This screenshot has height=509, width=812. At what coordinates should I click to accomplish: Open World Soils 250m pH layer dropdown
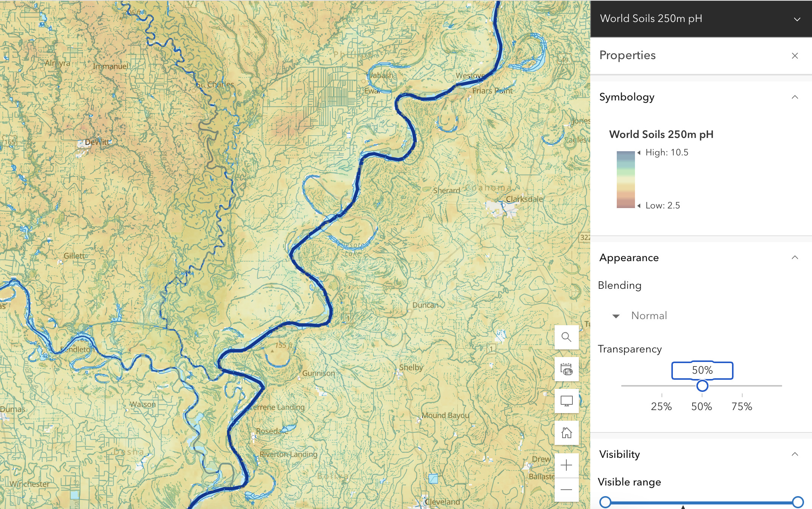(x=797, y=19)
